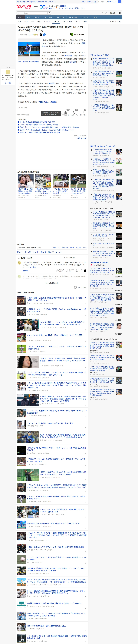This screenshot has width=138, height=644.
Task: Expand the floating comment with もっと見る
Action: tap(8, 83)
